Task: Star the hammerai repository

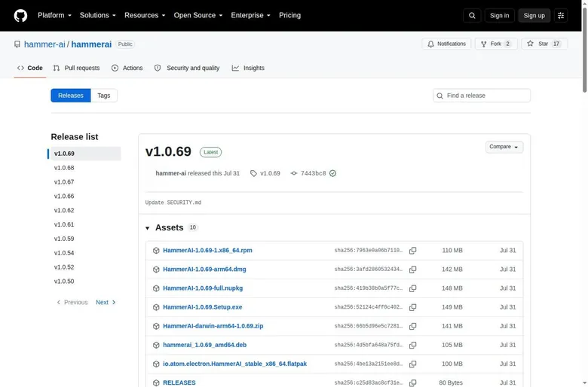Action: pos(544,44)
